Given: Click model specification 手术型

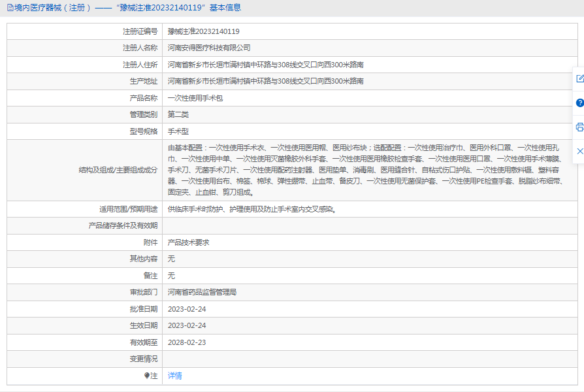Looking at the screenshot, I should tap(178, 131).
